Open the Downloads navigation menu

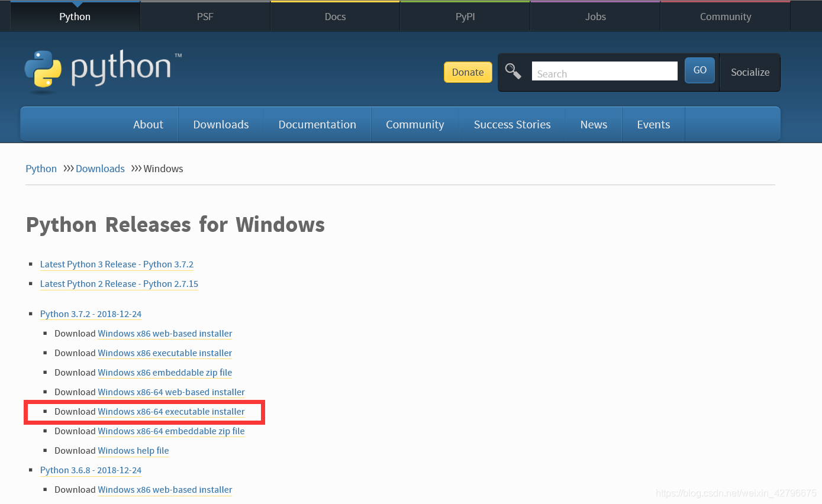point(221,124)
